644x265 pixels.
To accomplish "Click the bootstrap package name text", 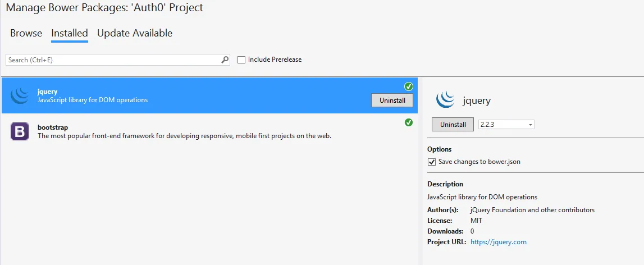I will (52, 127).
